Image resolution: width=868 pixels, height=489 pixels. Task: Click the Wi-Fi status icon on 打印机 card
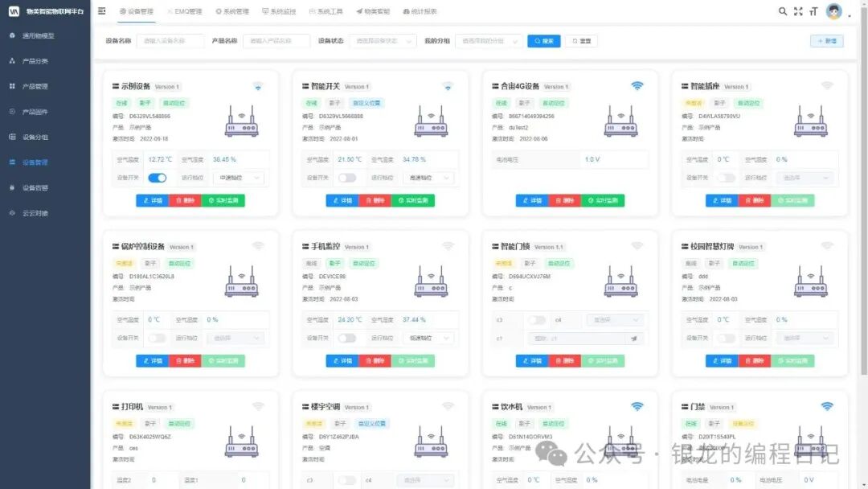point(258,406)
